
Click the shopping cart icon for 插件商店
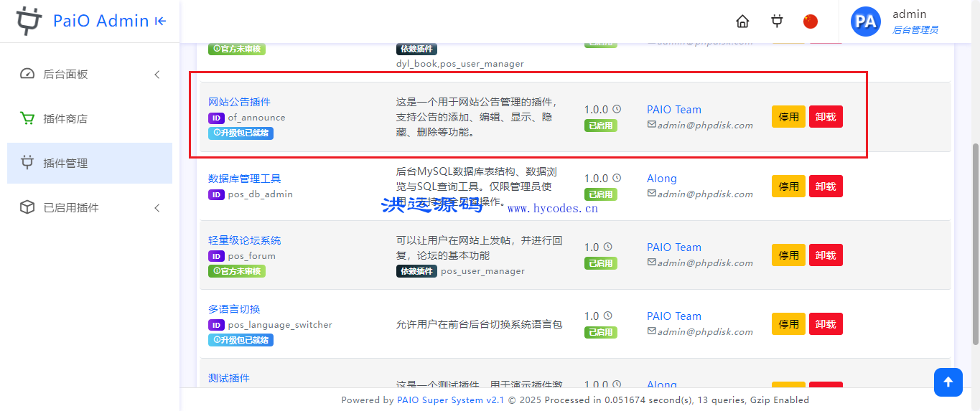pyautogui.click(x=27, y=118)
